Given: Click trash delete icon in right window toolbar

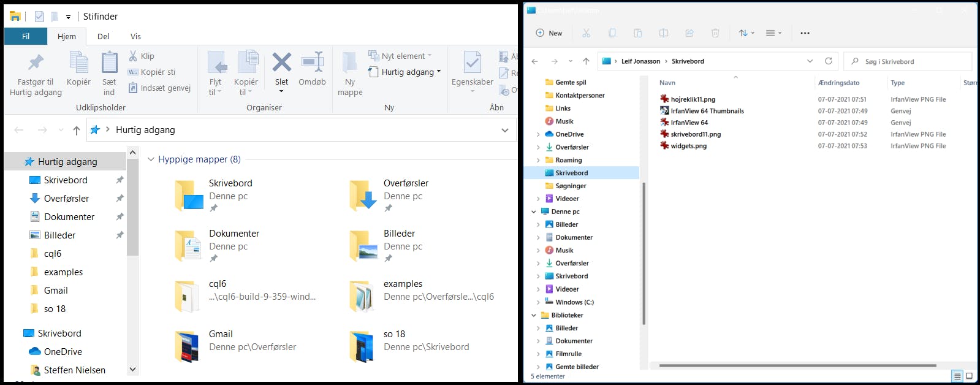Looking at the screenshot, I should [715, 33].
